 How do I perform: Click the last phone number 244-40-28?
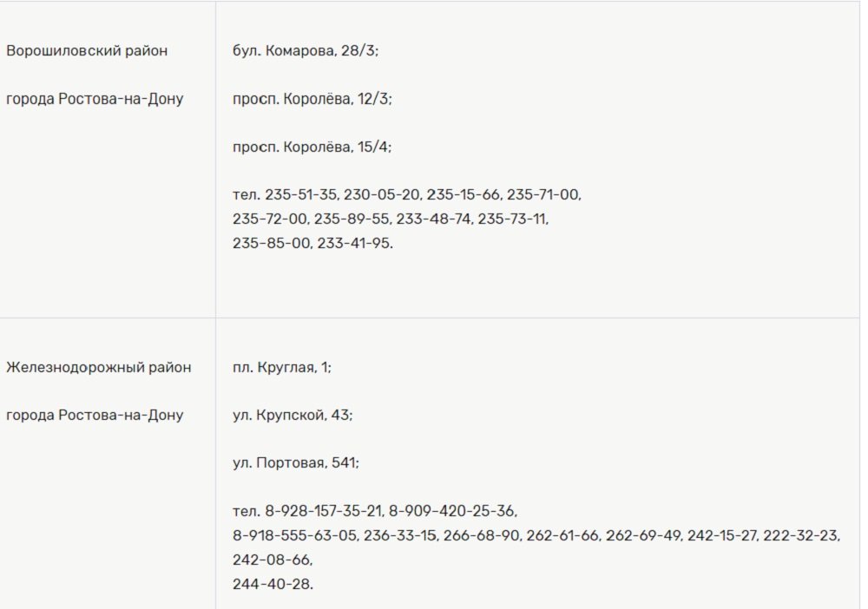[x=272, y=584]
